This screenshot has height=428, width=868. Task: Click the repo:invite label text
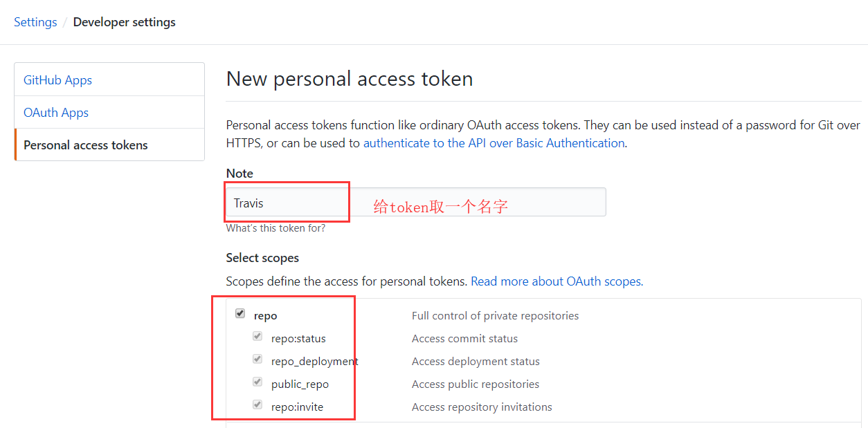pyautogui.click(x=297, y=407)
